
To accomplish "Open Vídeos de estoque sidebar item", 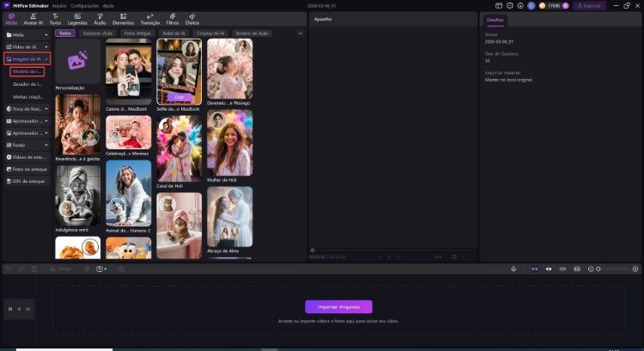I will [27, 157].
